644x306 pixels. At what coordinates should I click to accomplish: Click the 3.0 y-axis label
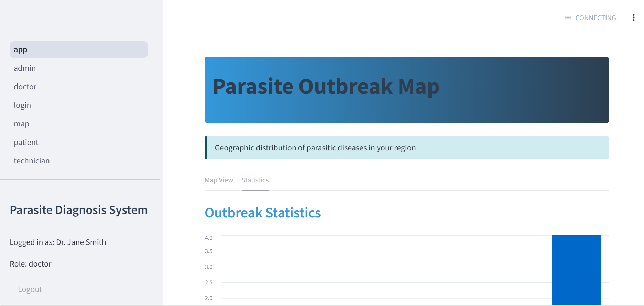pos(209,267)
